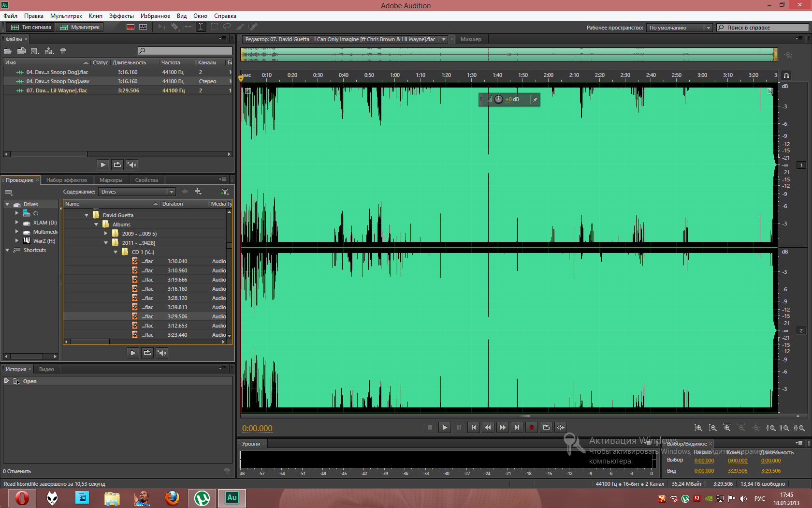Click headphones icon beside timeline ruler
812x508 pixels.
point(786,75)
